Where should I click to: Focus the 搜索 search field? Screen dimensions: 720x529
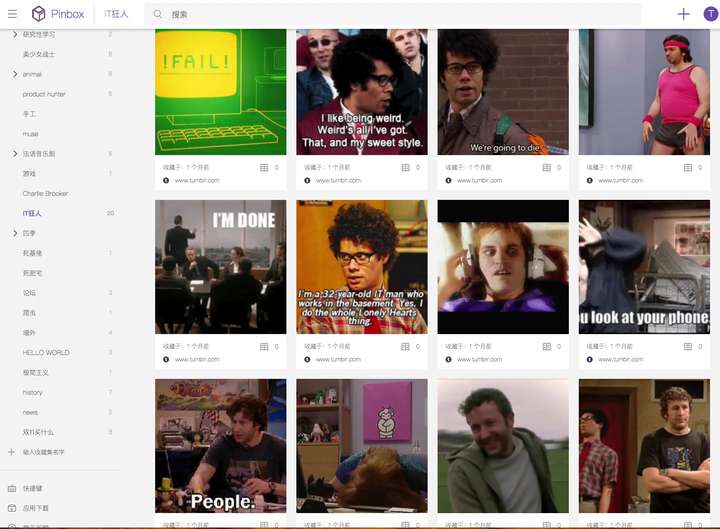click(x=395, y=14)
